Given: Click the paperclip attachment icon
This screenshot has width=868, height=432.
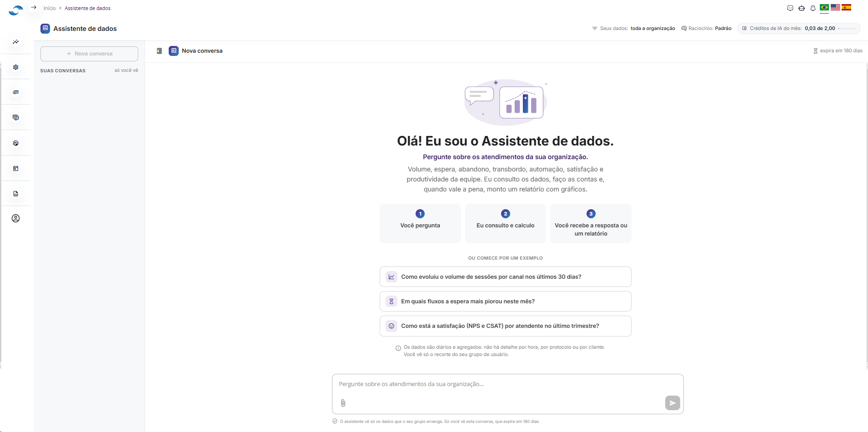Looking at the screenshot, I should click(343, 403).
